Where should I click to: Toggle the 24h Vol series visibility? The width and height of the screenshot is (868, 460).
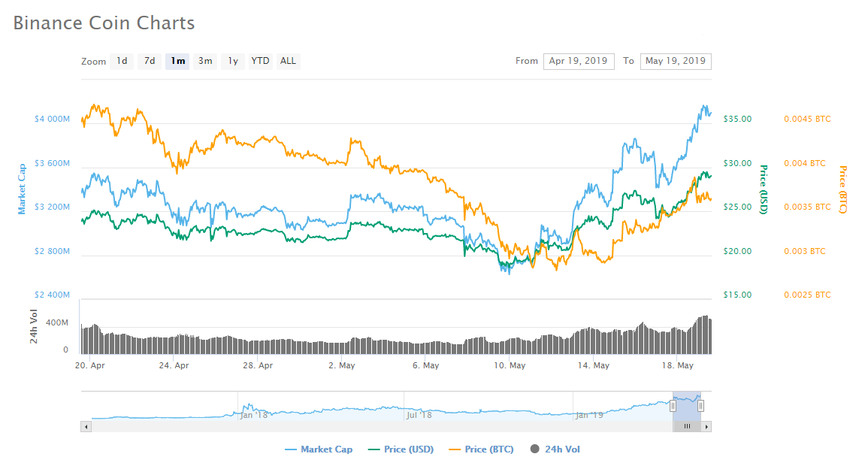[x=555, y=449]
